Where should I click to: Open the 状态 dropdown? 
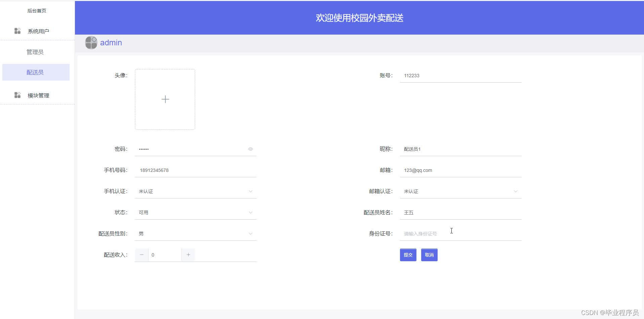pos(195,213)
